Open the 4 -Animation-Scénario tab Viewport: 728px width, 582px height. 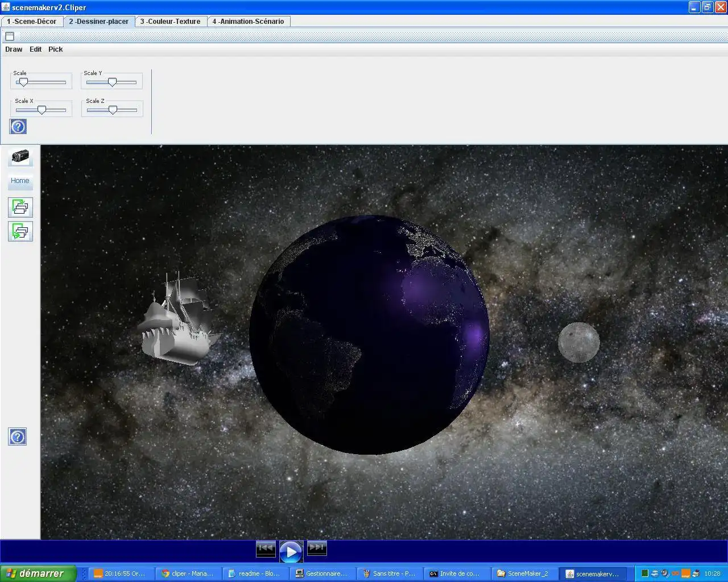pyautogui.click(x=248, y=22)
